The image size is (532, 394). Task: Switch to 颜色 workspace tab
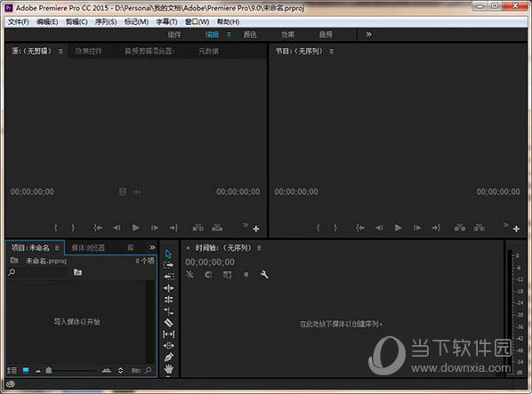[250, 35]
